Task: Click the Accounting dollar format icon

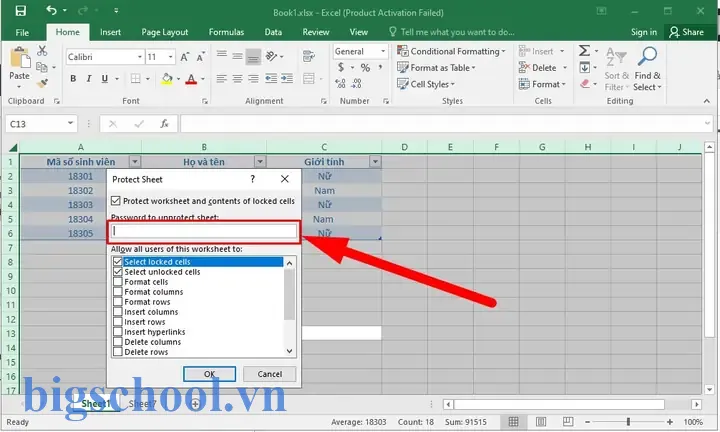Action: 341,67
